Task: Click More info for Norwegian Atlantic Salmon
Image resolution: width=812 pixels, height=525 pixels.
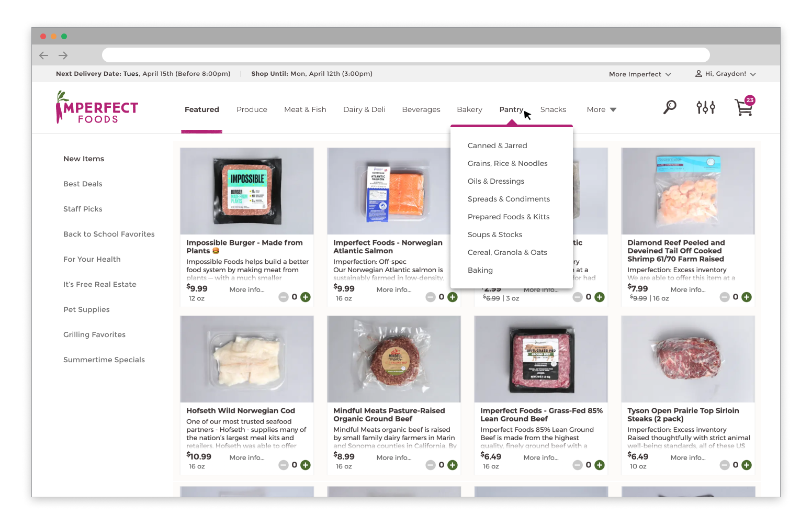Action: [x=394, y=289]
